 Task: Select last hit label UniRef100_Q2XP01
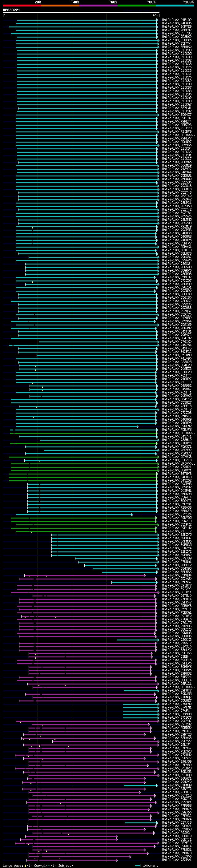coord(177,860)
